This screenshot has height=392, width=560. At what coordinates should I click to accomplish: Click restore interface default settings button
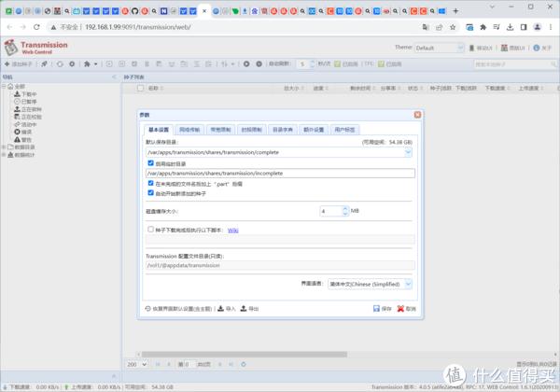(178, 308)
